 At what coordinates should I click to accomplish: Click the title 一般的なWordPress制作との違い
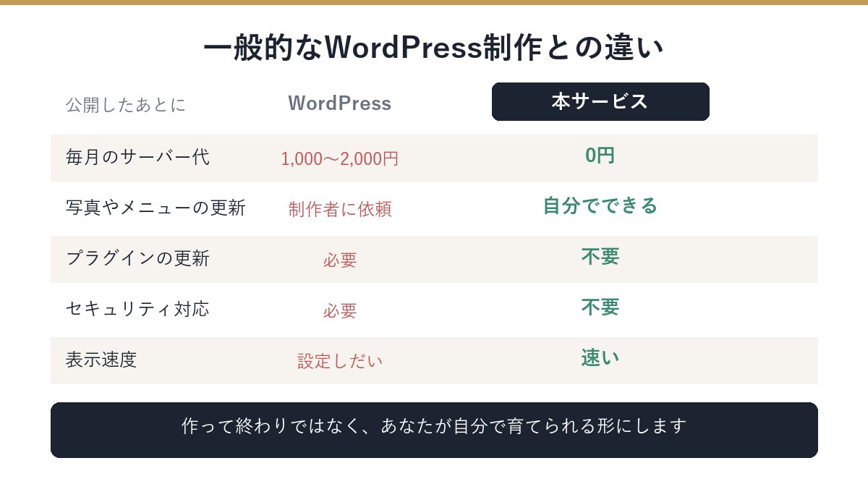click(x=434, y=48)
